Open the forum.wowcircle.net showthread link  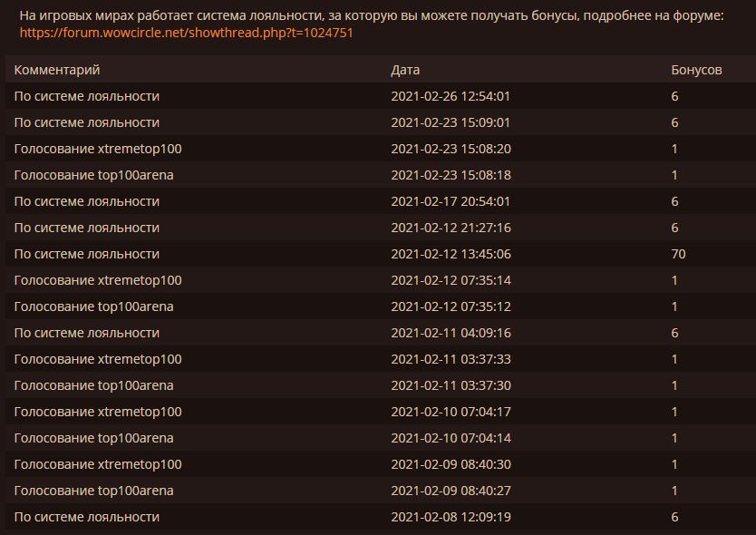tap(186, 33)
